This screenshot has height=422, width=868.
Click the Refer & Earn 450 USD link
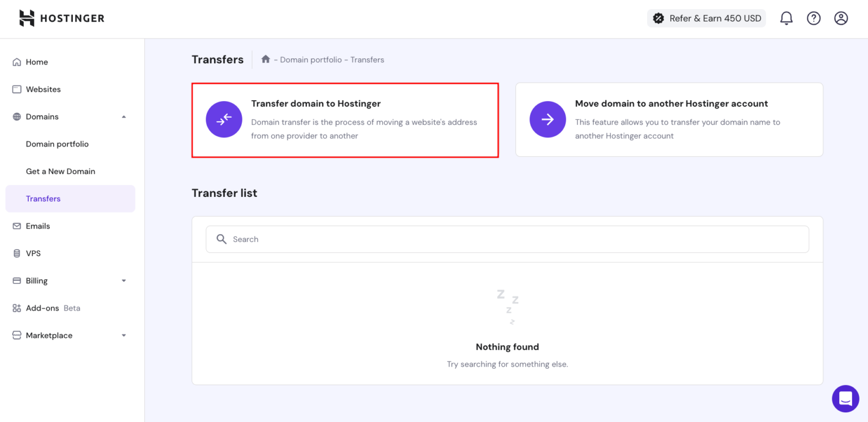706,18
